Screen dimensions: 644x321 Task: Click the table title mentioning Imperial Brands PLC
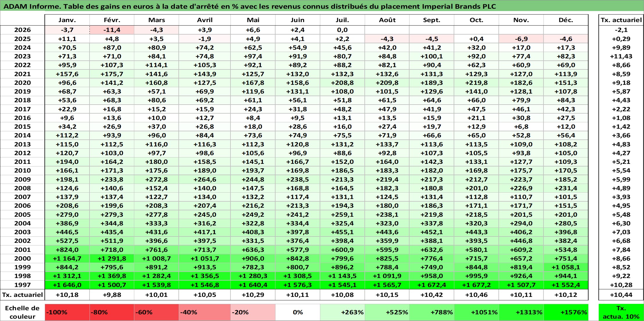(250, 6)
